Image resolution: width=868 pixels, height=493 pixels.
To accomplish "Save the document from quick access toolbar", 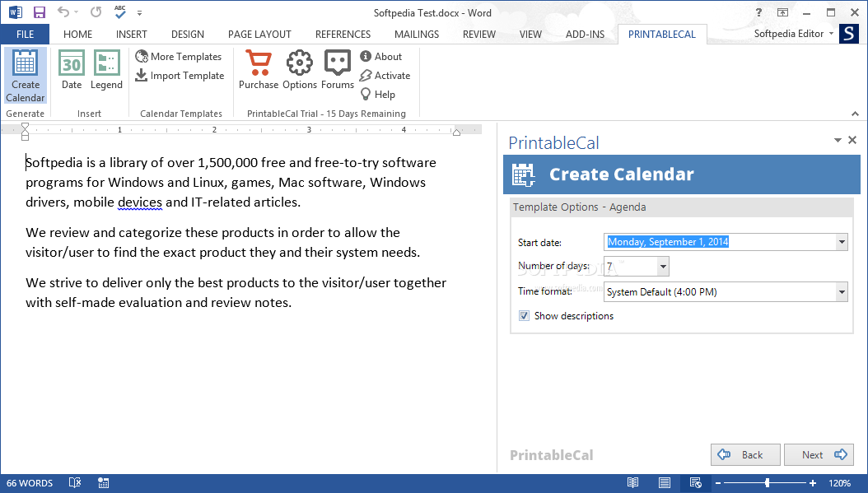I will coord(40,12).
